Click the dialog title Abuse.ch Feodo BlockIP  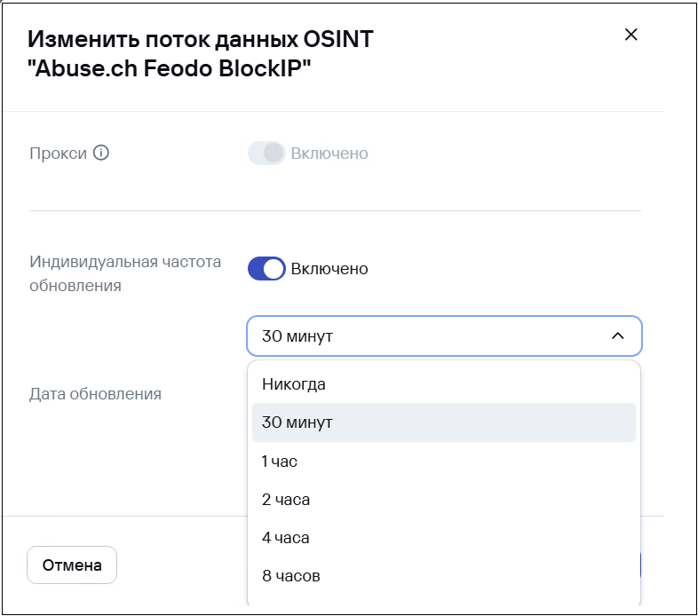[201, 54]
